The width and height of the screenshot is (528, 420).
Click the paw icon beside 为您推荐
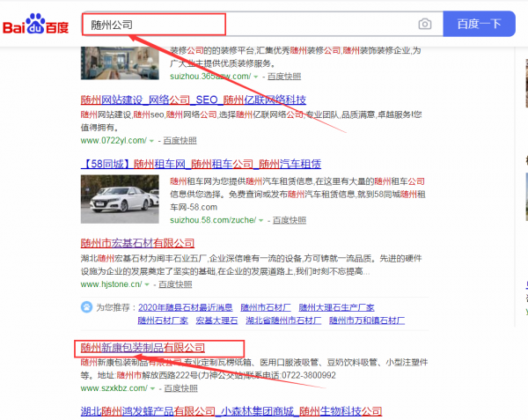(x=86, y=306)
